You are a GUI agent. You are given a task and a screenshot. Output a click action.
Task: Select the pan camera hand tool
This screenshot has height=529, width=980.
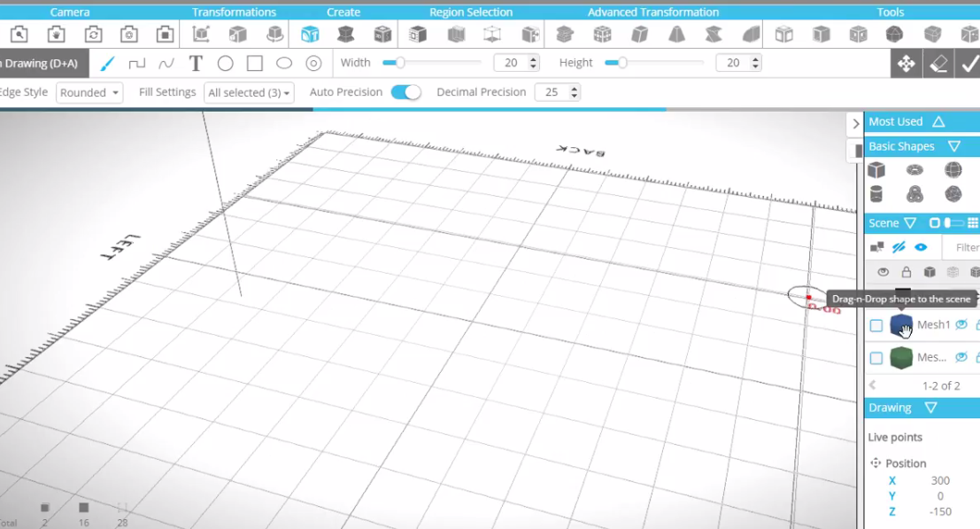[57, 35]
